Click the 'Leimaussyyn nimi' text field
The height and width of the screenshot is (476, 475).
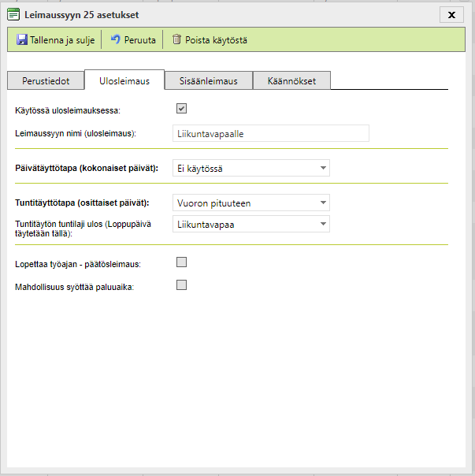(270, 133)
